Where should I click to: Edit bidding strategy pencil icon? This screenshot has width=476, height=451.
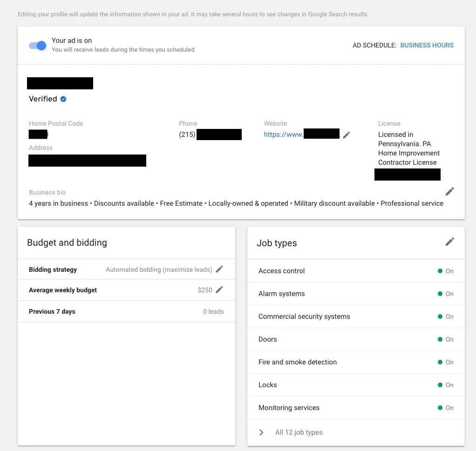pyautogui.click(x=219, y=269)
